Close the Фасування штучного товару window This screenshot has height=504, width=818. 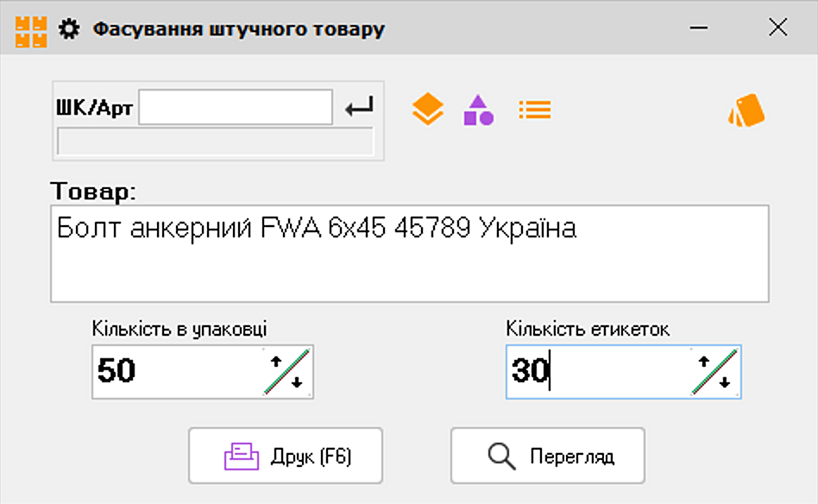coord(777,28)
